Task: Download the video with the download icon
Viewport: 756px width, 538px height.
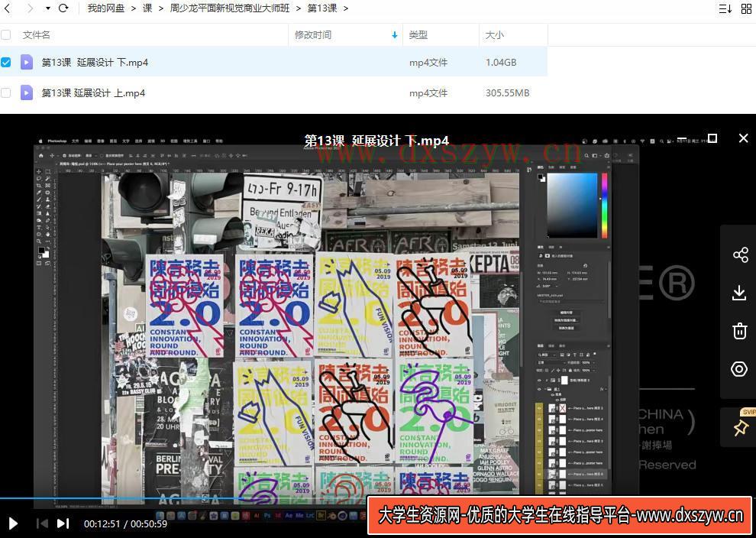Action: 739,293
